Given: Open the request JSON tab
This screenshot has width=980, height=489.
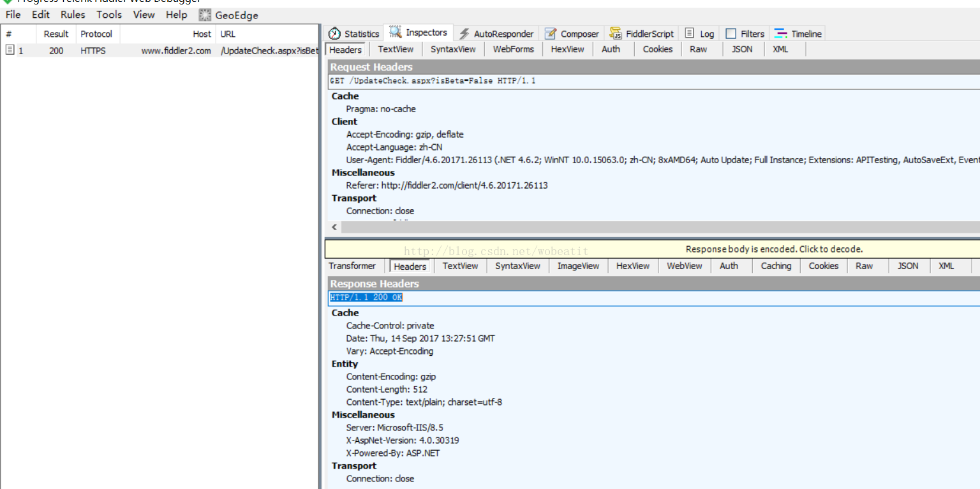Looking at the screenshot, I should point(742,49).
